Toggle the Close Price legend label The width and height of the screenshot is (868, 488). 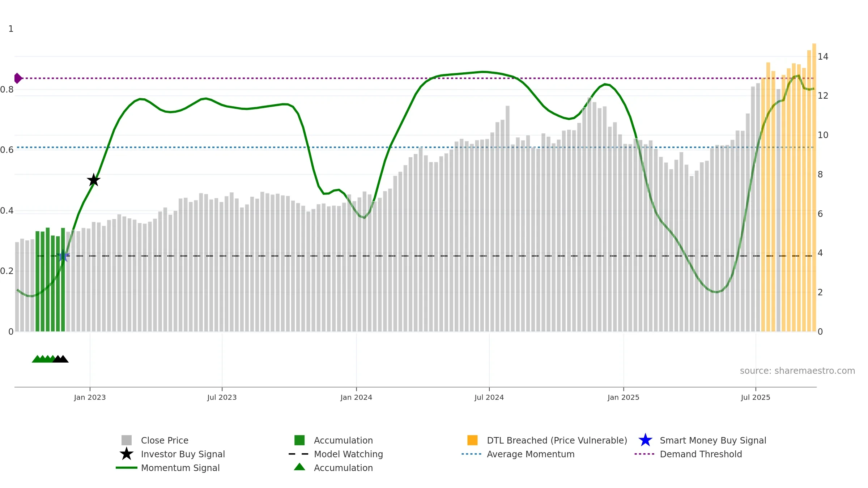coord(165,440)
